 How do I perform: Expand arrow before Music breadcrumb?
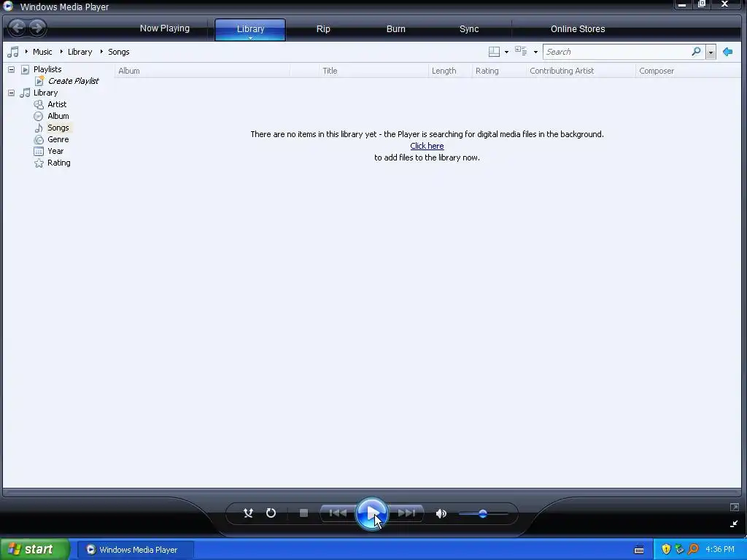(x=26, y=52)
